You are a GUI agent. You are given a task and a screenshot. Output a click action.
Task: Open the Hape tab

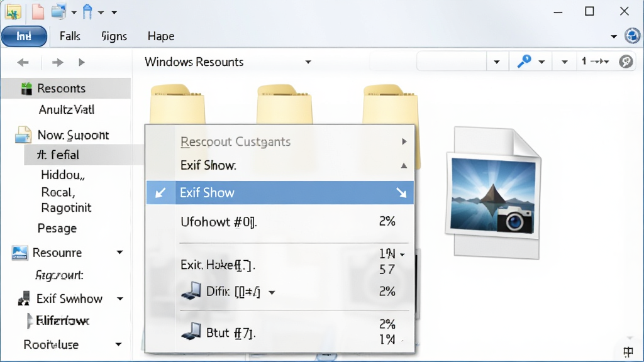pyautogui.click(x=161, y=36)
